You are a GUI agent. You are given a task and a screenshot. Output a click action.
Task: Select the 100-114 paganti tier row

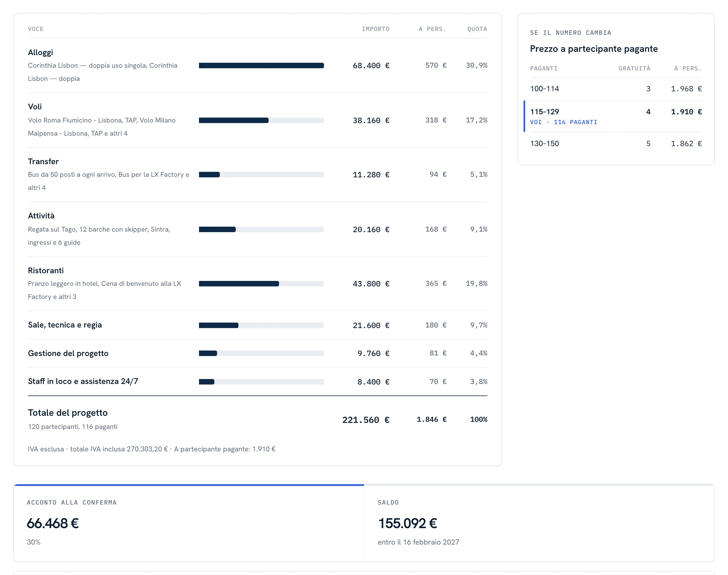point(616,89)
